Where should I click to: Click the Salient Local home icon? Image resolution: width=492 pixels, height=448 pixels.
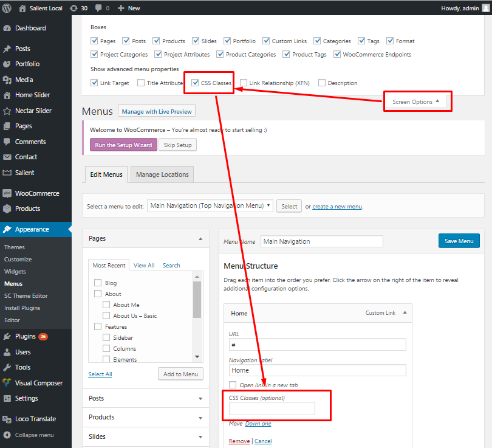pyautogui.click(x=22, y=9)
